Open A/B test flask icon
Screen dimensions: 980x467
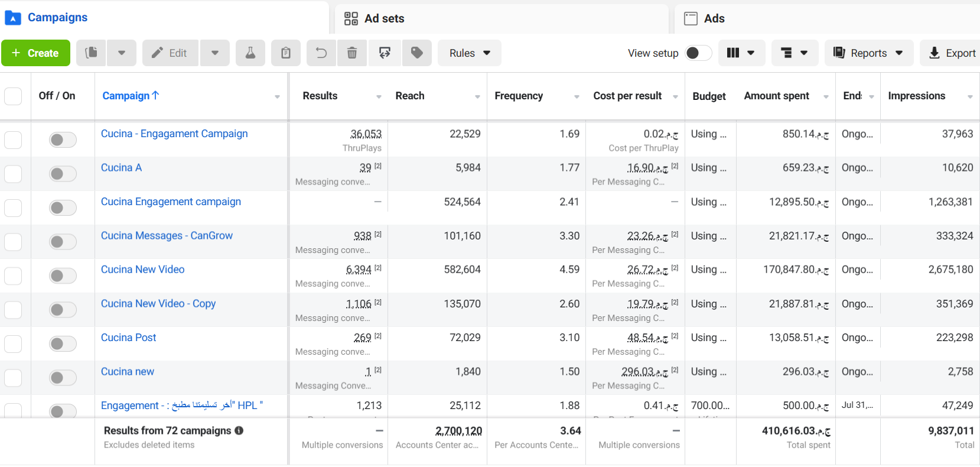(x=250, y=53)
